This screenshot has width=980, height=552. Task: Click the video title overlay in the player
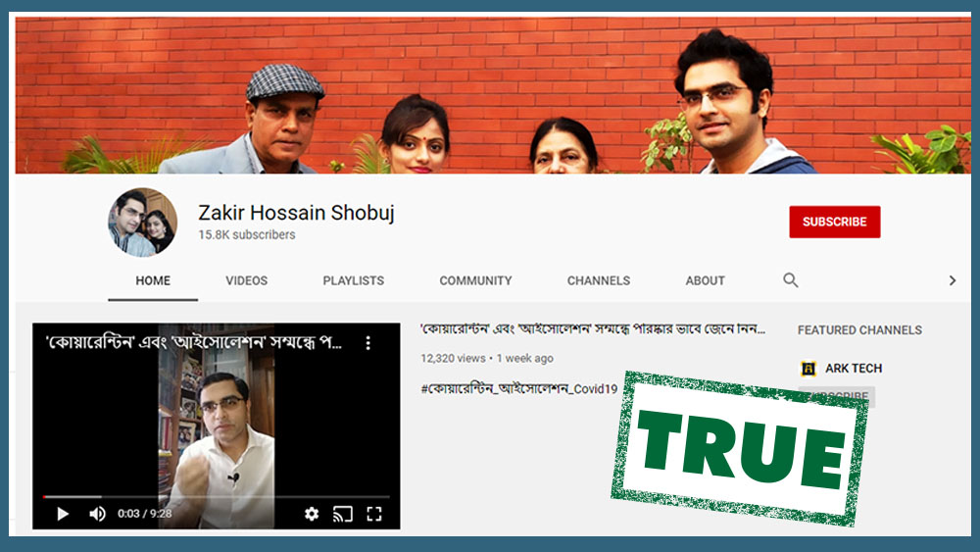[193, 342]
